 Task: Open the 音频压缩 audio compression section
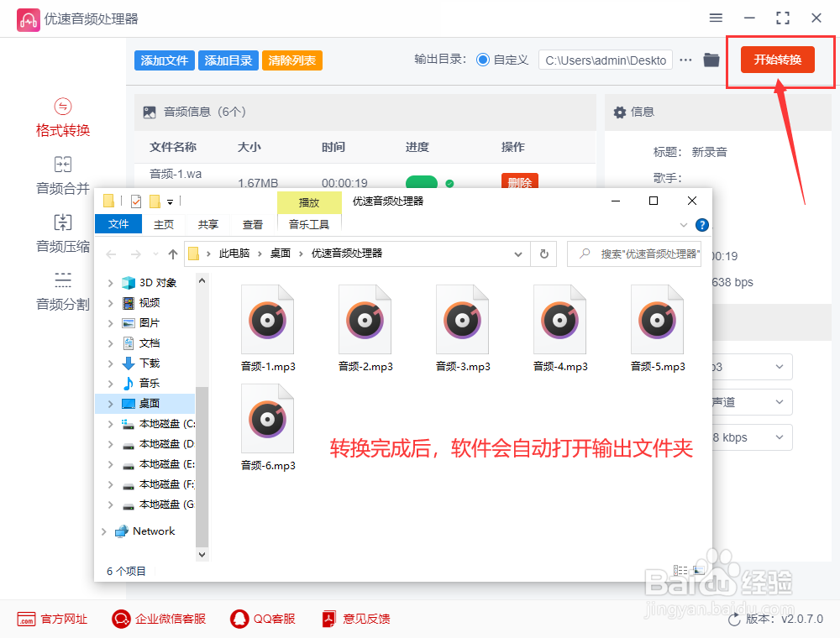63,233
